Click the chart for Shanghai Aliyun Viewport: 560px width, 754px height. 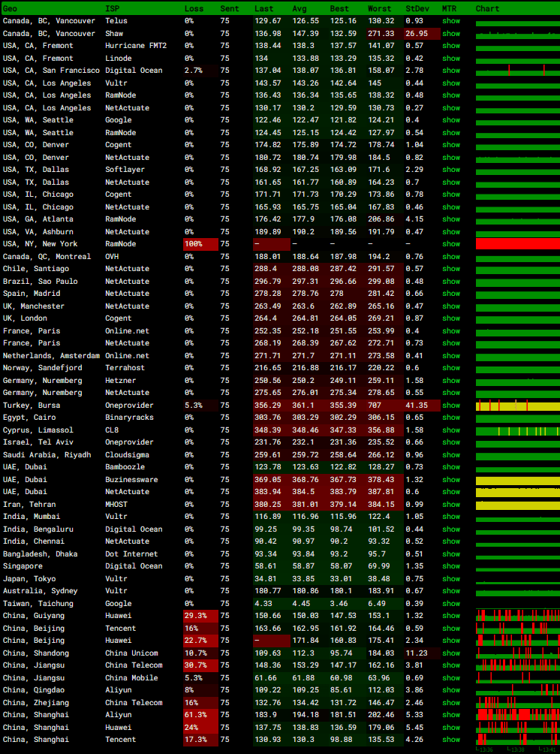click(518, 714)
